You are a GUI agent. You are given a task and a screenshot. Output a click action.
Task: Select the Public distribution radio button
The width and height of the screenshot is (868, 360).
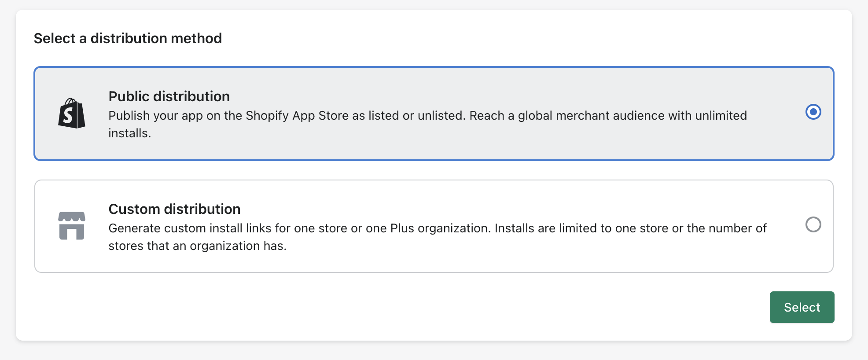(x=813, y=112)
